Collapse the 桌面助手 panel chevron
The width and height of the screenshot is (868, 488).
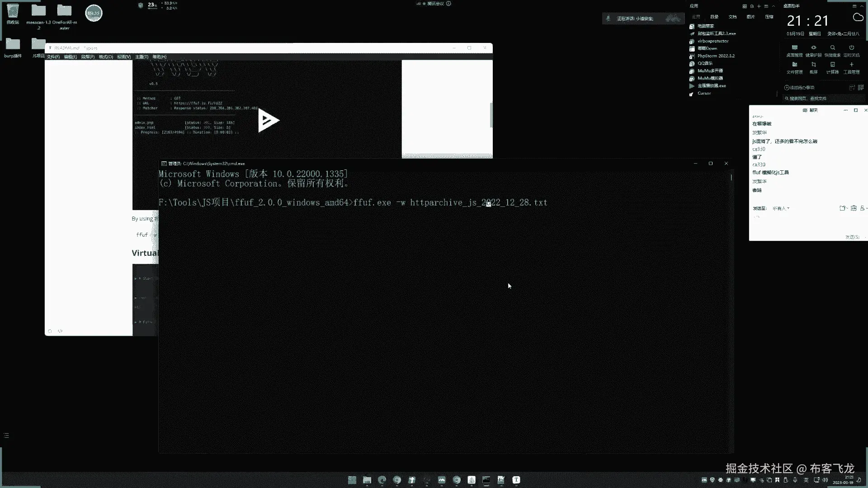(x=862, y=6)
